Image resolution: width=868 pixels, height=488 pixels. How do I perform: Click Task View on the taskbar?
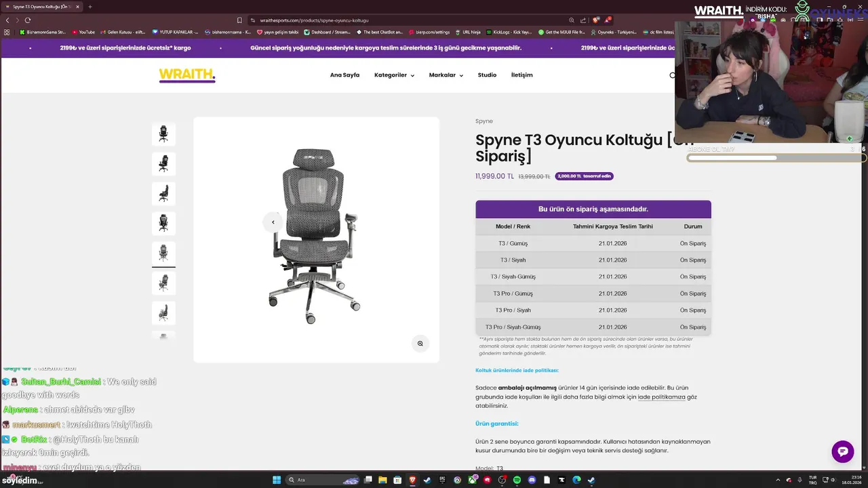pyautogui.click(x=368, y=480)
